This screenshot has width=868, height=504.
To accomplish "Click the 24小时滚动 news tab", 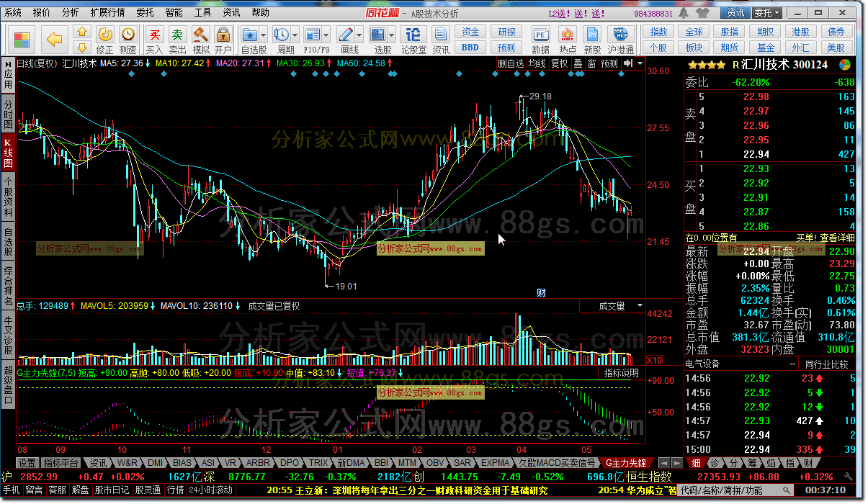I will (x=210, y=490).
